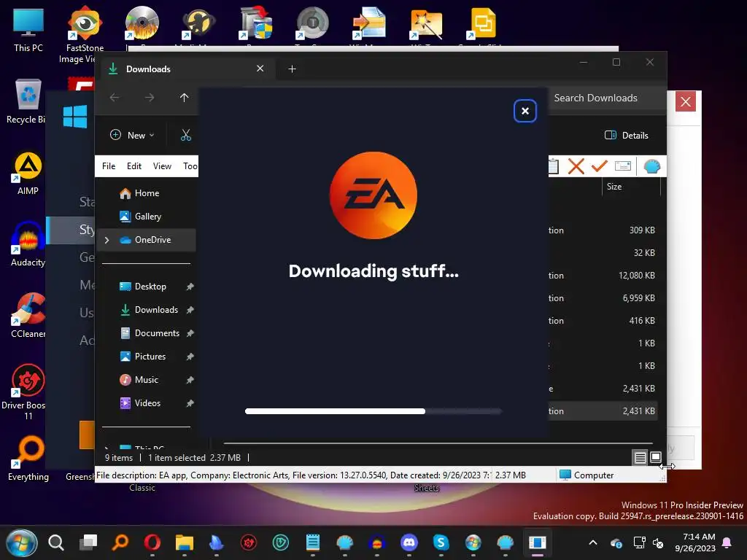This screenshot has width=747, height=560.
Task: Open AIMP desktop shortcut
Action: pos(28,174)
